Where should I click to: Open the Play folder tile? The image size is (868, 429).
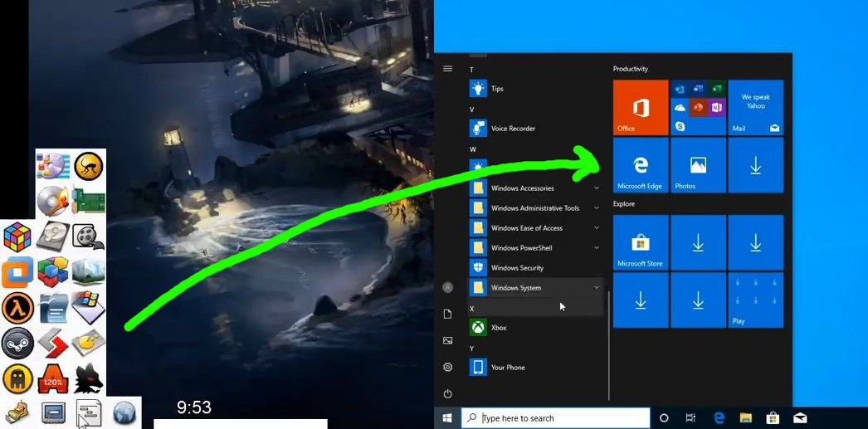click(756, 300)
